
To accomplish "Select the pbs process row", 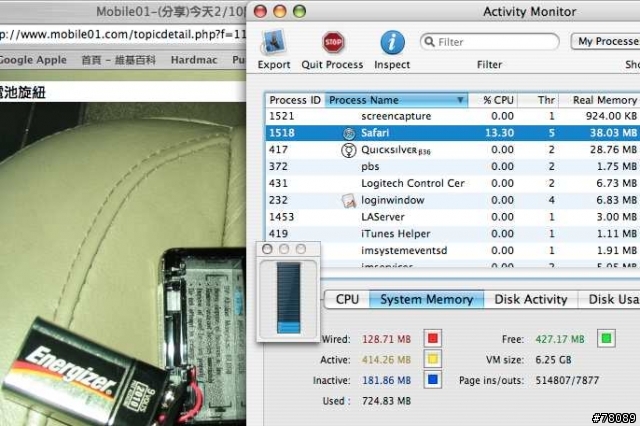I will click(453, 166).
